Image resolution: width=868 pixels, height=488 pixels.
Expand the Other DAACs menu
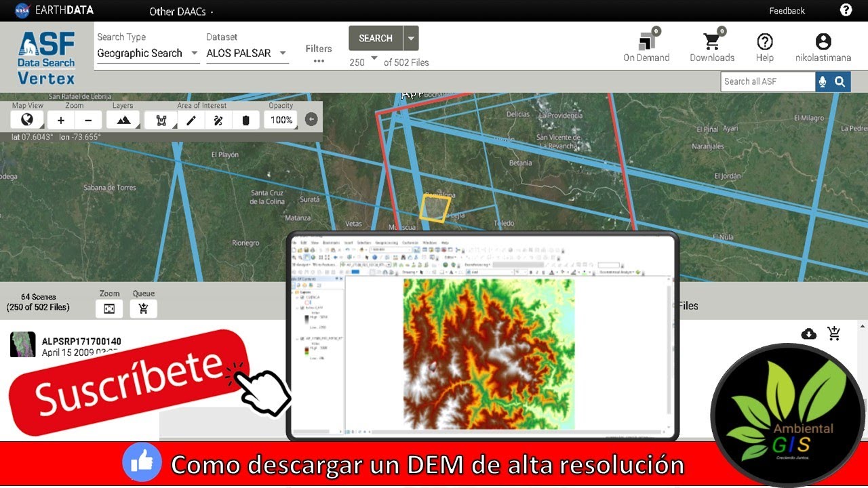[181, 12]
